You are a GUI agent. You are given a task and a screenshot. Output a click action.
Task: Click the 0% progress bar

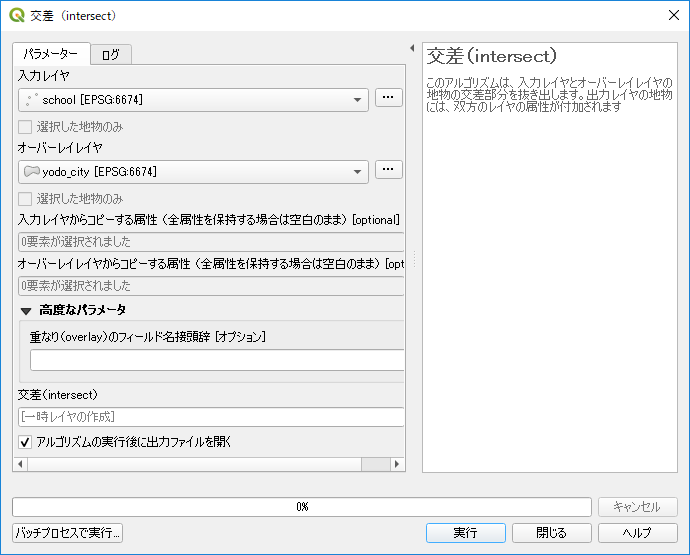[302, 507]
